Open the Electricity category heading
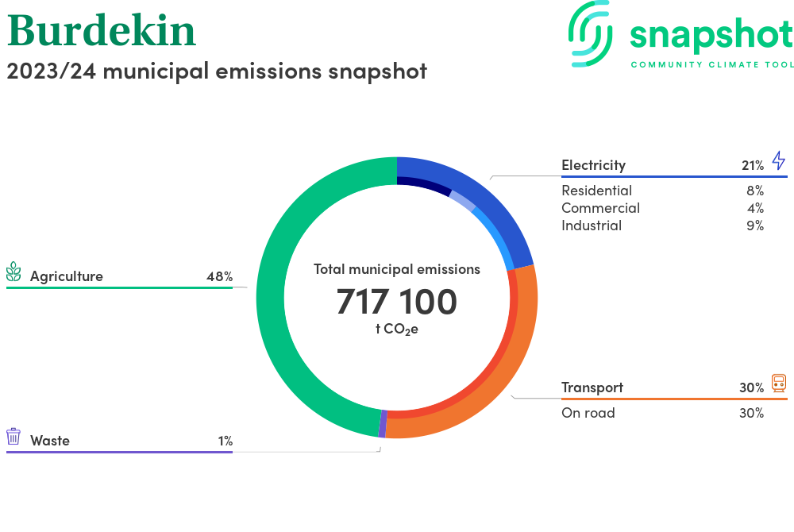Screen dimensions: 794x532 [593, 165]
